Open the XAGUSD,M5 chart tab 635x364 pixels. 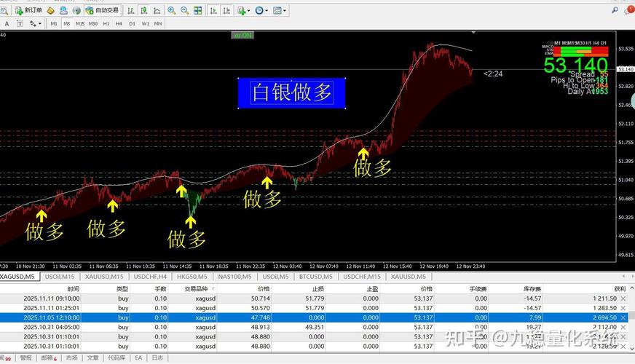pos(17,277)
